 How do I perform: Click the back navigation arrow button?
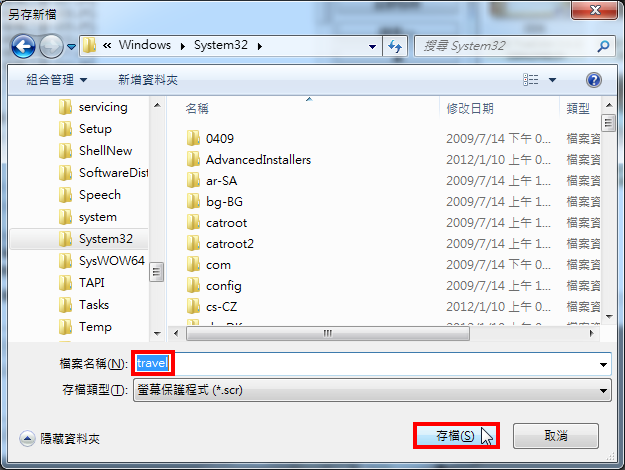click(x=23, y=46)
